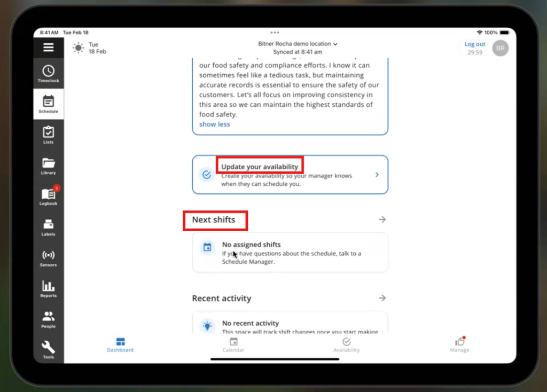The image size is (547, 392).
Task: Click the No assigned shifts card
Action: [290, 253]
